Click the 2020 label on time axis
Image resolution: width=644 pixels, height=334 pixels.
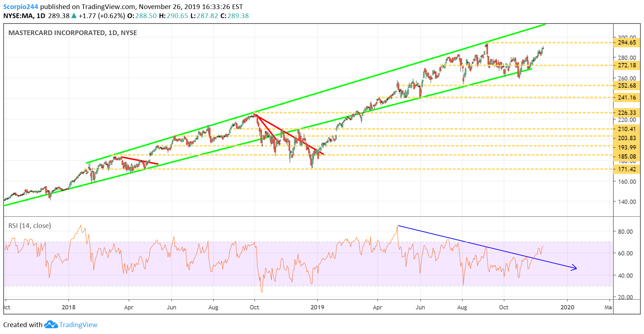click(567, 307)
